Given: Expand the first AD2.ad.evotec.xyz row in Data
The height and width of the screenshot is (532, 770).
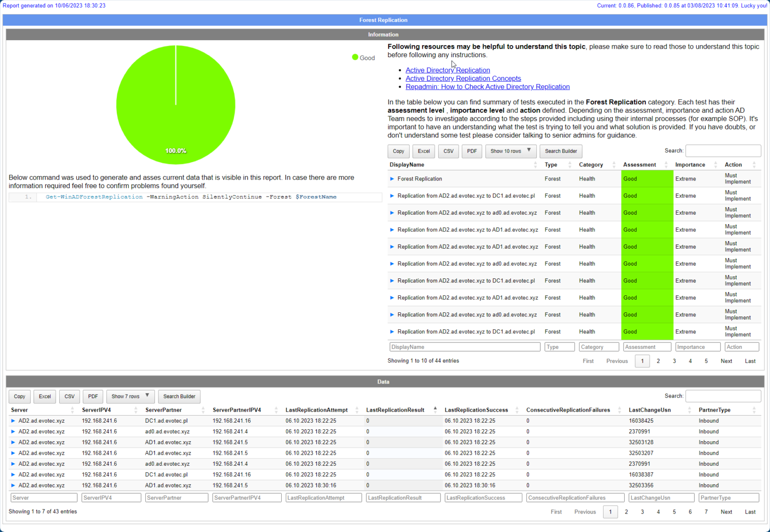Looking at the screenshot, I should click(x=13, y=421).
